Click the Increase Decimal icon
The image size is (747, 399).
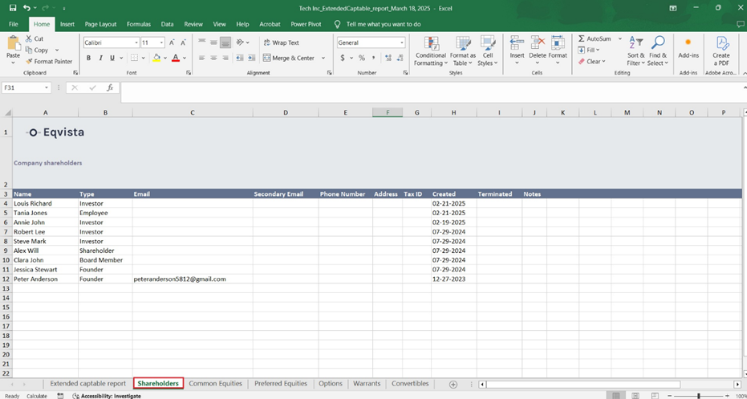coord(388,58)
